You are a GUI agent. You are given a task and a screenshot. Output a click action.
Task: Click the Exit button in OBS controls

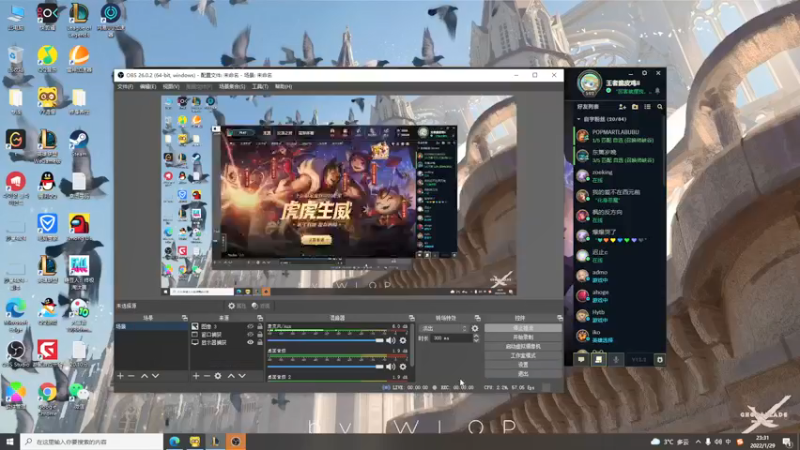click(523, 374)
